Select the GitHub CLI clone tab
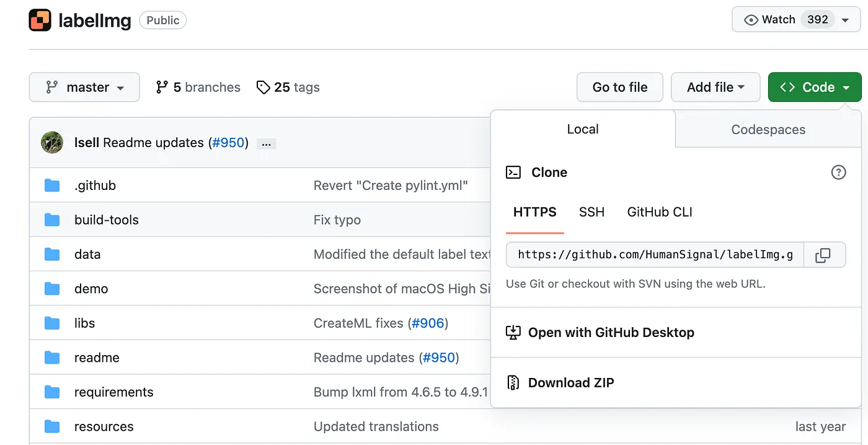This screenshot has height=445, width=868. click(x=660, y=212)
